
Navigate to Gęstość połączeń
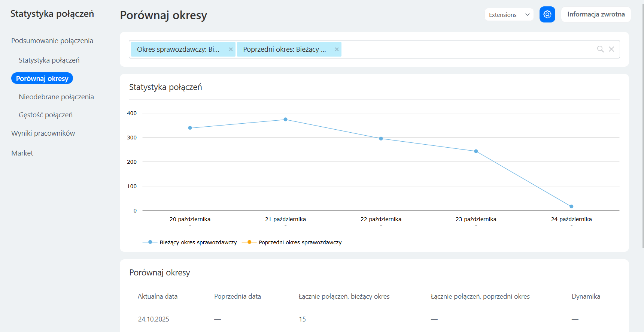coord(46,115)
